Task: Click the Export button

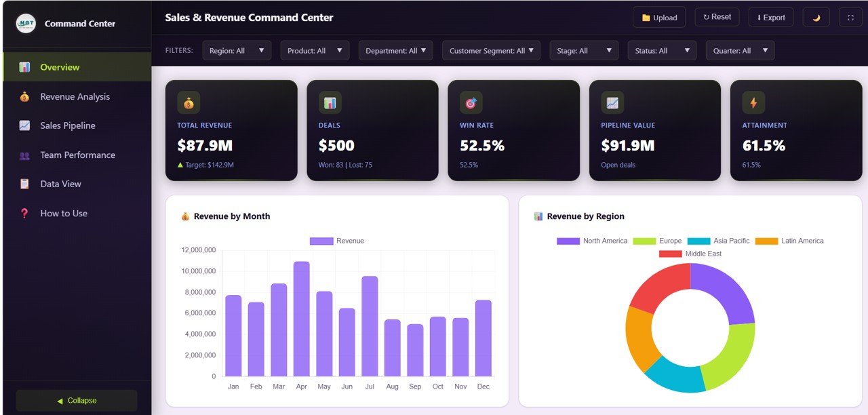Action: click(770, 17)
